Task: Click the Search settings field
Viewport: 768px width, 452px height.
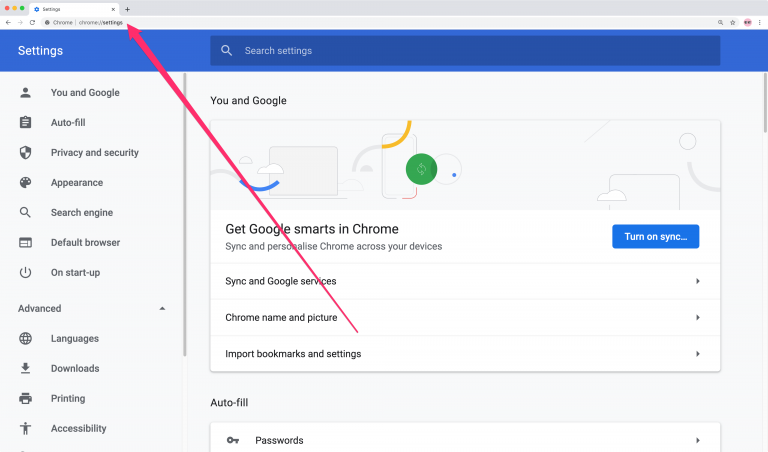Action: pos(465,50)
